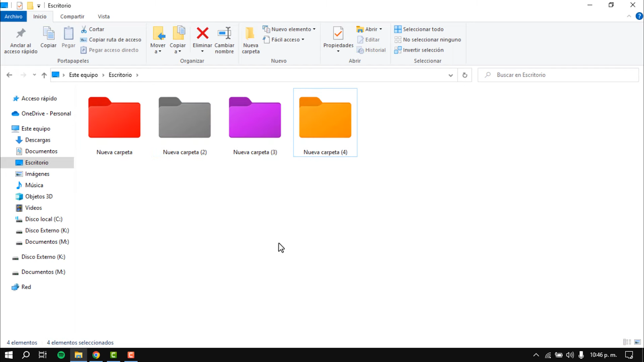Refresh the folder with the reload icon

tap(464, 75)
